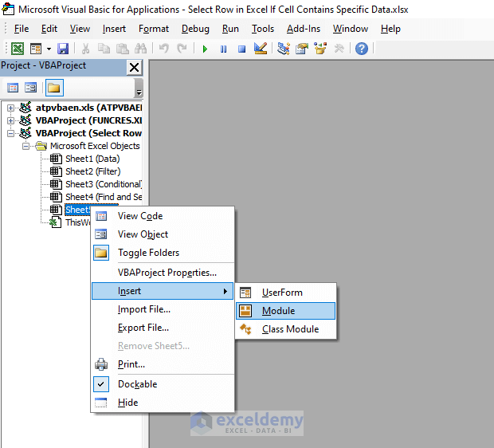494x448 pixels.
Task: Open the Help menu
Action: pyautogui.click(x=390, y=29)
